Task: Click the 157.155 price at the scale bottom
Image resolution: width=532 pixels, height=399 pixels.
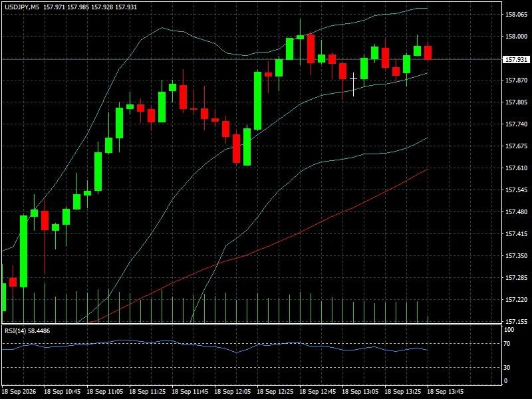Action: click(x=517, y=321)
